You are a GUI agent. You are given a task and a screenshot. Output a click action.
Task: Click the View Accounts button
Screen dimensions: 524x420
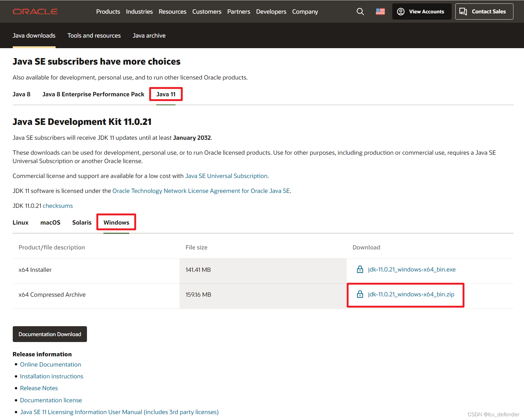(422, 11)
